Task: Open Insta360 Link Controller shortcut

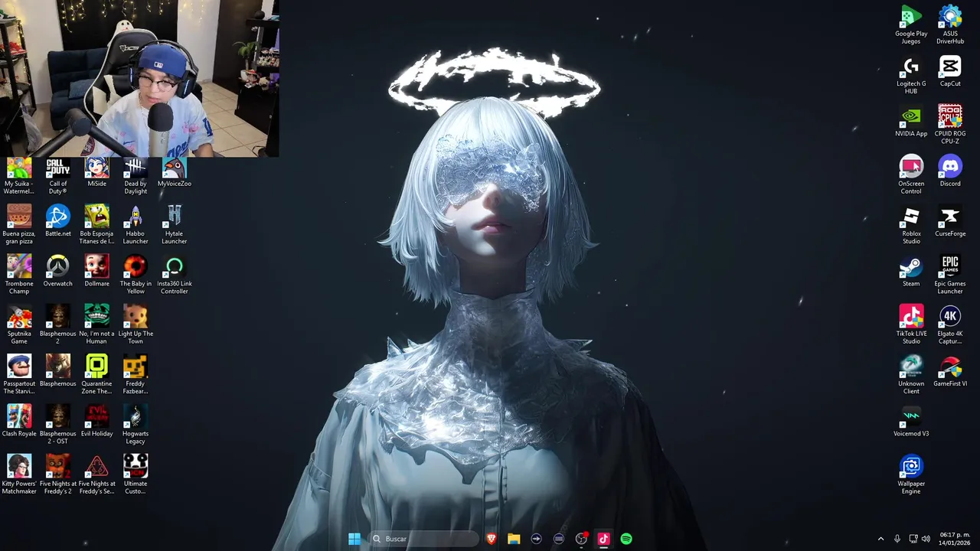Action: (x=175, y=275)
